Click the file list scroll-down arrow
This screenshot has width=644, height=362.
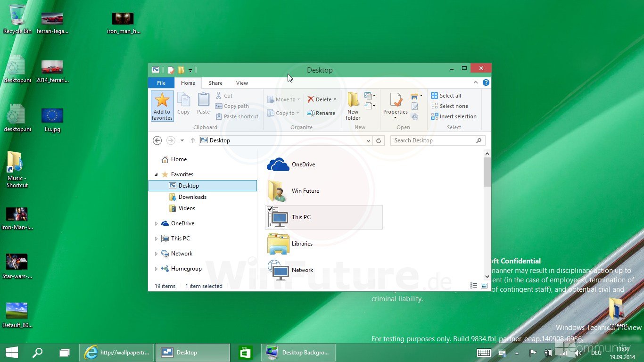pyautogui.click(x=487, y=277)
